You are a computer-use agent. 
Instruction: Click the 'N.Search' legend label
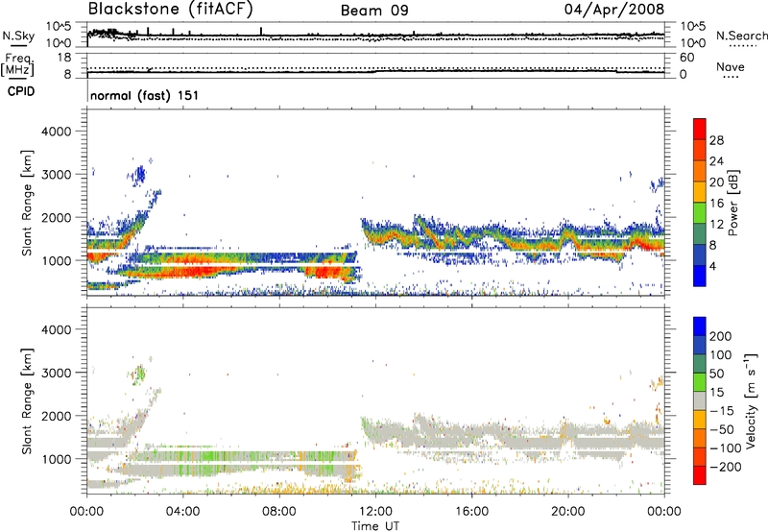pyautogui.click(x=741, y=36)
